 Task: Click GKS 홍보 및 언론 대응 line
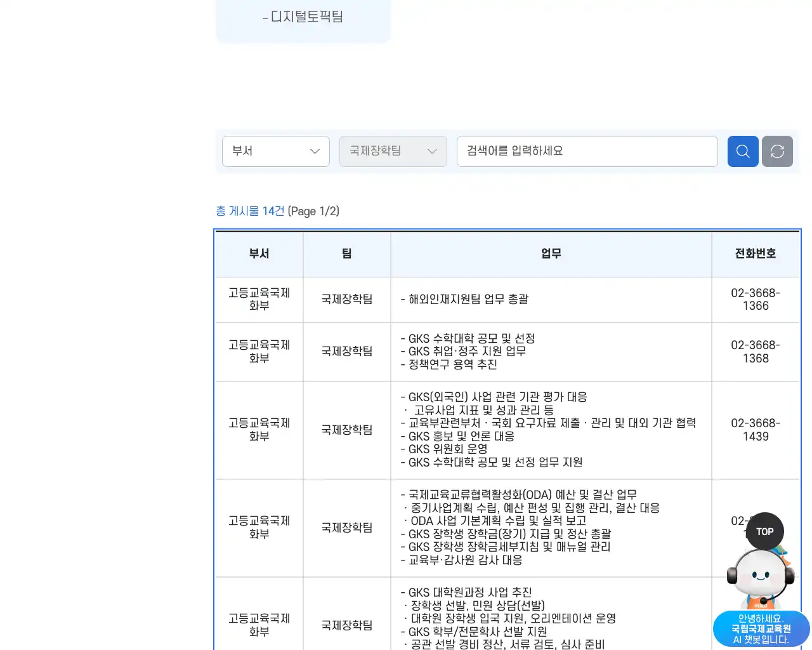tap(457, 436)
